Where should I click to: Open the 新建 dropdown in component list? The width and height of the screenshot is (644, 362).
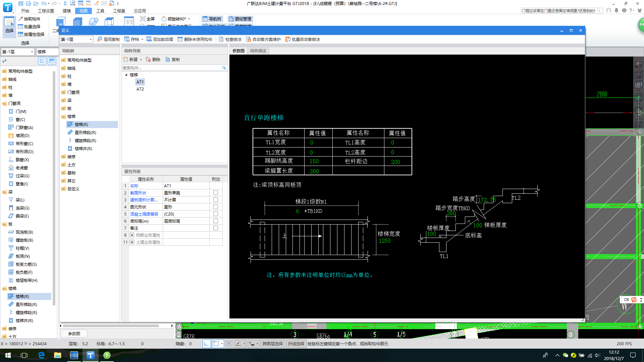tap(141, 59)
